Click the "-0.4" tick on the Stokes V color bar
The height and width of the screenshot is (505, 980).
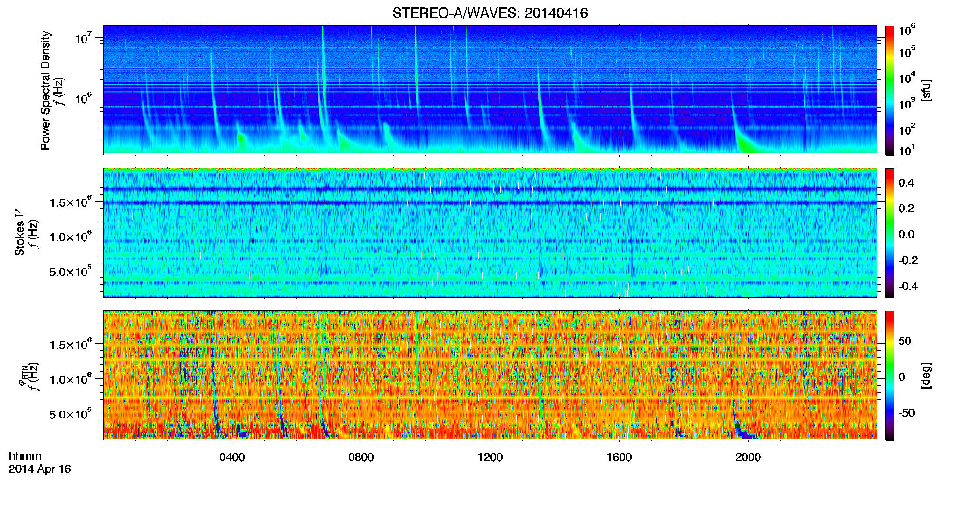[908, 286]
